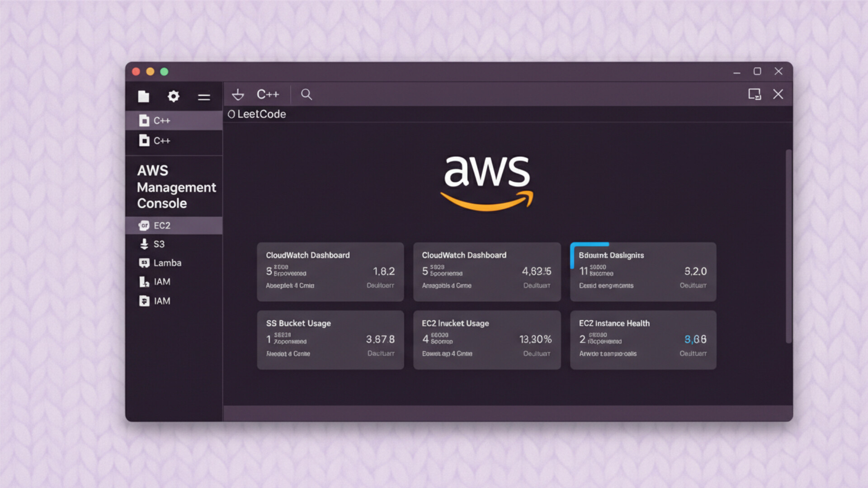Image resolution: width=868 pixels, height=488 pixels.
Task: Click the SS Bucket Usage card
Action: [x=330, y=340]
